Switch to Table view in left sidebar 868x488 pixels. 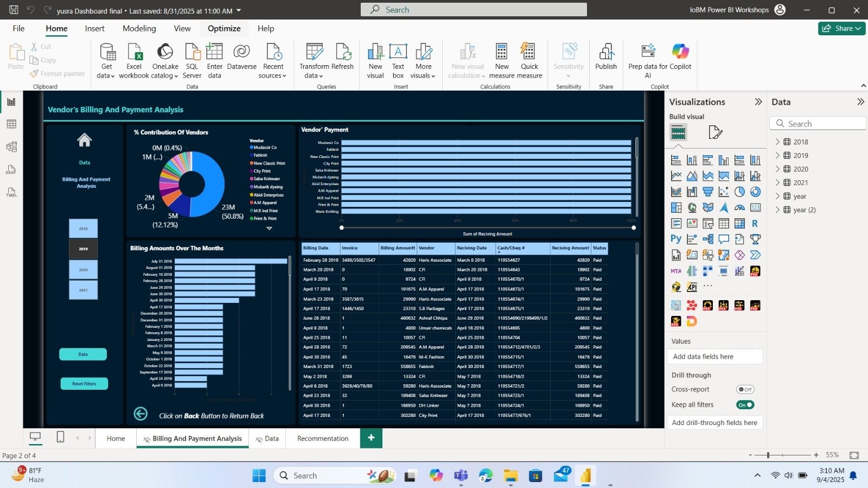tap(11, 124)
